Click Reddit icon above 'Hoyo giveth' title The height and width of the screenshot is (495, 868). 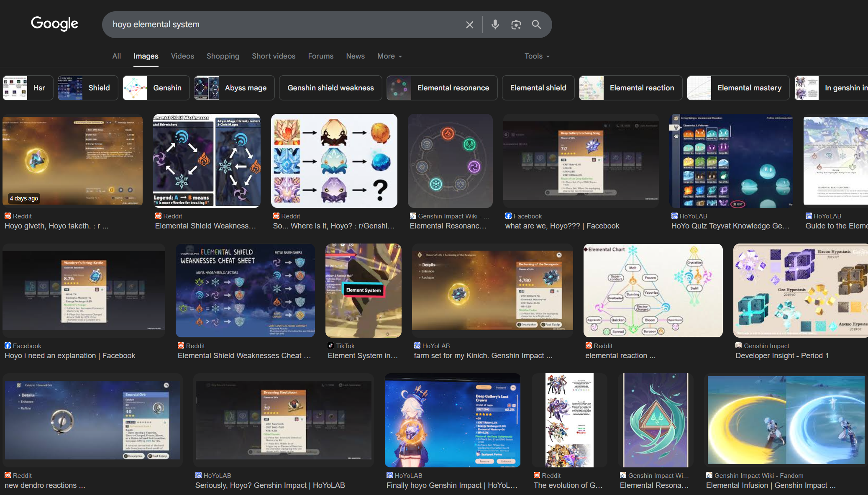(8, 216)
